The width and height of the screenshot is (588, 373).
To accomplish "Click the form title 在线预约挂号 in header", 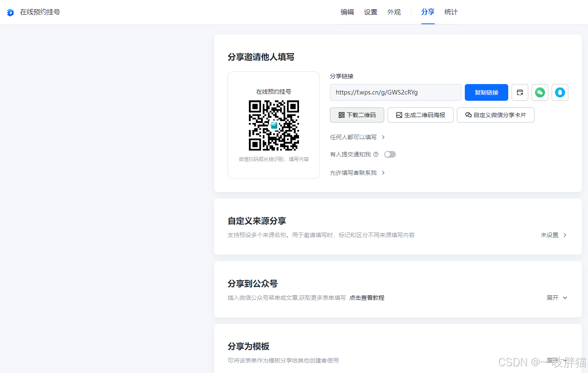I will (40, 12).
